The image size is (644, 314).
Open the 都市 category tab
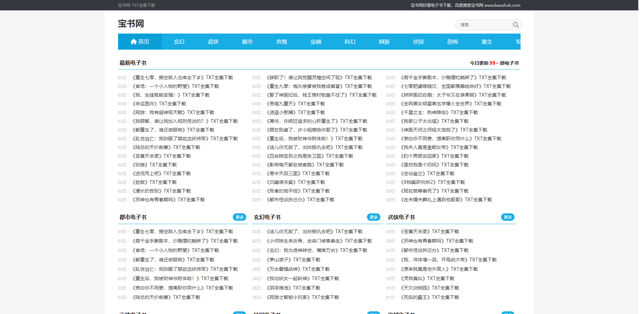pyautogui.click(x=248, y=42)
